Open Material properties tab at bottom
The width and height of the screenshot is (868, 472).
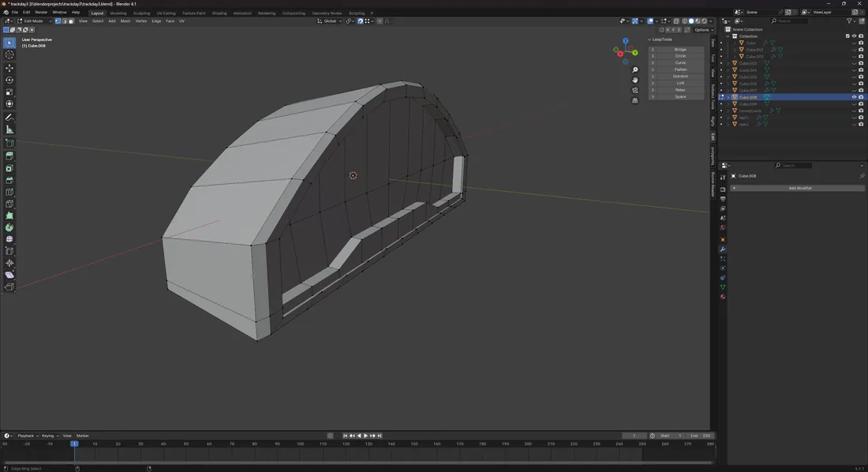click(722, 297)
